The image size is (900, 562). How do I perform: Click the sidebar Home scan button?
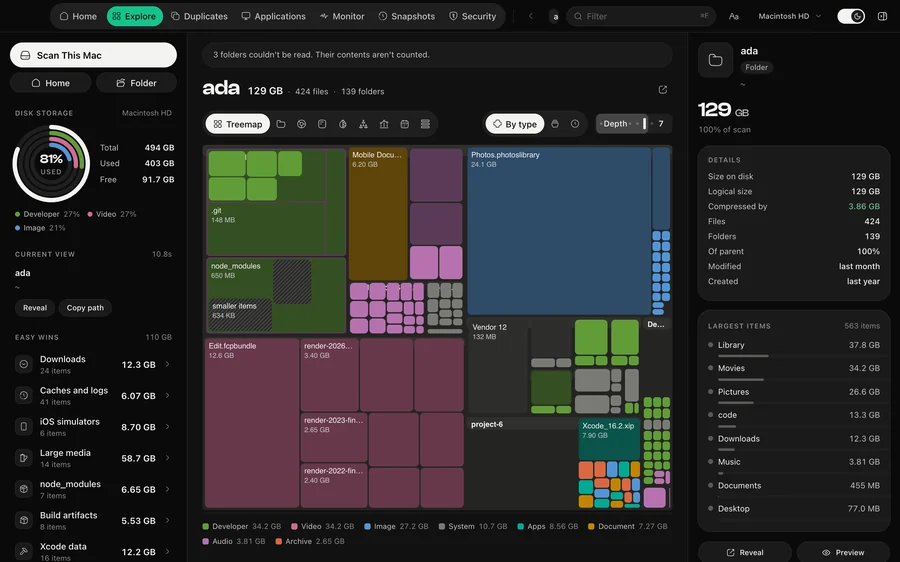51,83
